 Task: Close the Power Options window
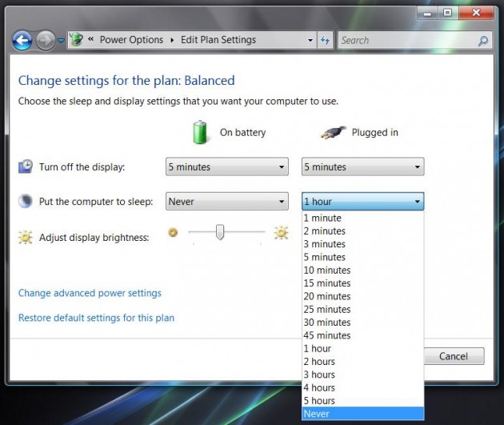(x=476, y=13)
